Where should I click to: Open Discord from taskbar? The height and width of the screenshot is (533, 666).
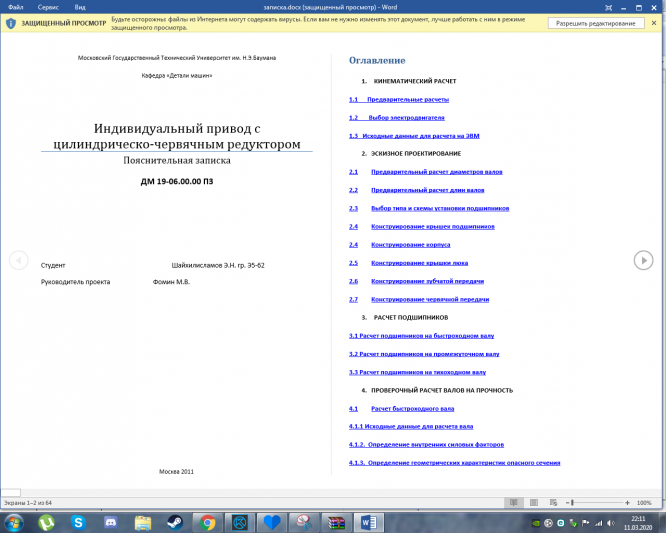[110, 523]
